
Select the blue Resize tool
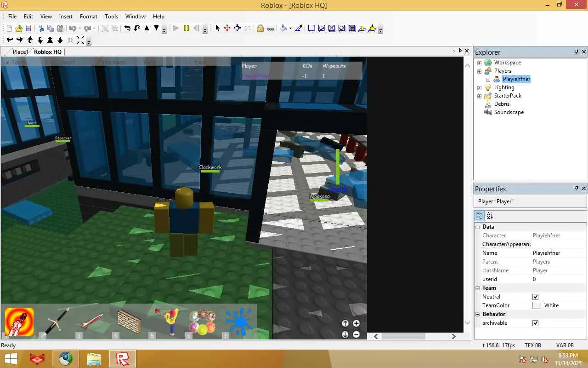[237, 29]
